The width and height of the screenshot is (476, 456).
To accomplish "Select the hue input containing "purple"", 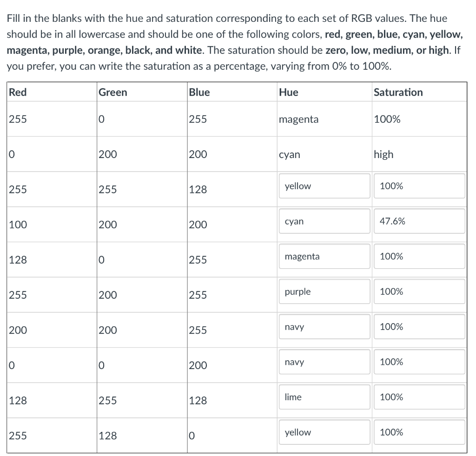I will click(324, 291).
